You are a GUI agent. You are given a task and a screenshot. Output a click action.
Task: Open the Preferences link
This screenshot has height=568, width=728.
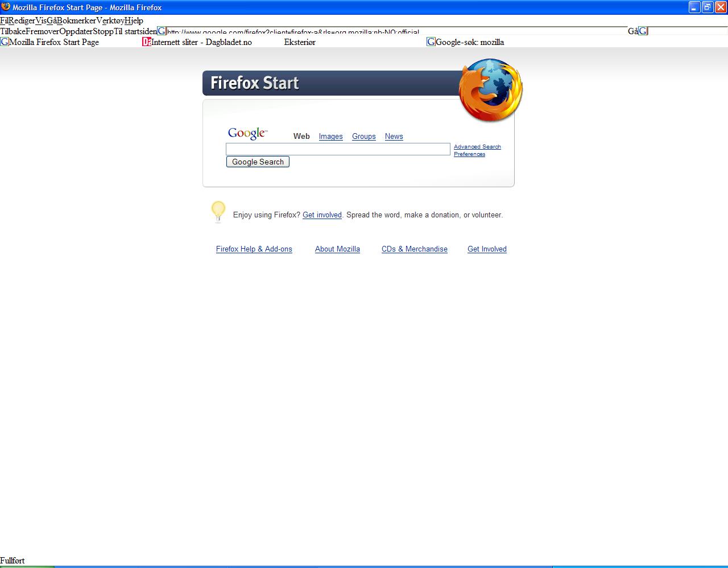pos(469,154)
